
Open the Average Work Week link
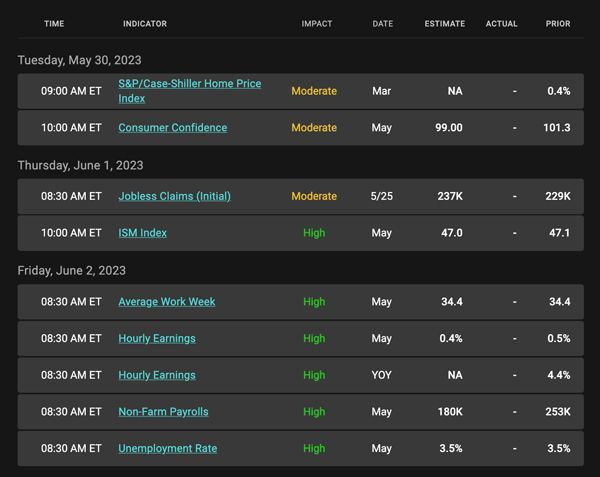click(167, 302)
